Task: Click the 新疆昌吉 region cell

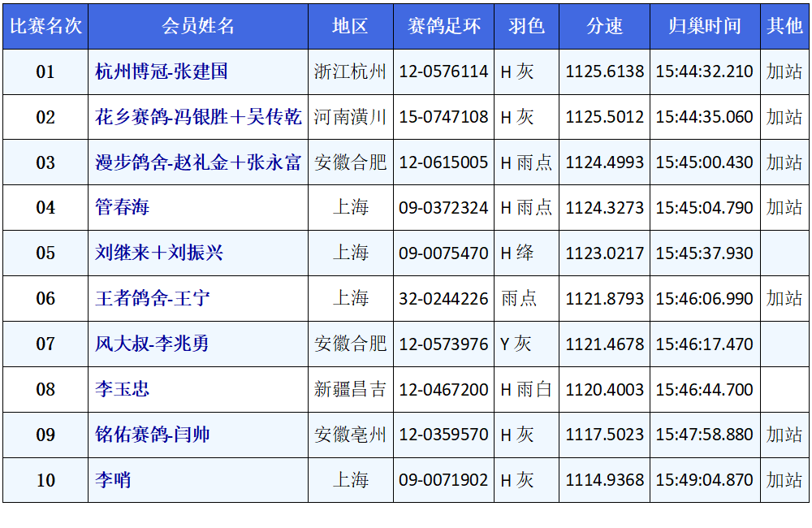Action: 351,389
